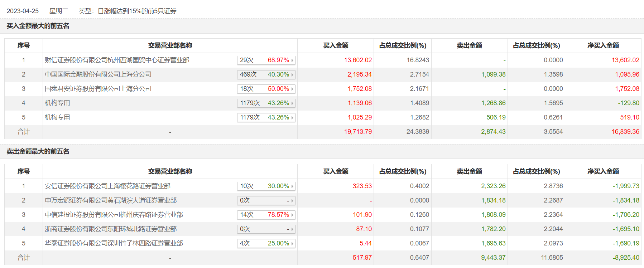Click arrow on 申万宏源 0次 box
Image resolution: width=644 pixels, height=268 pixels.
coord(292,201)
